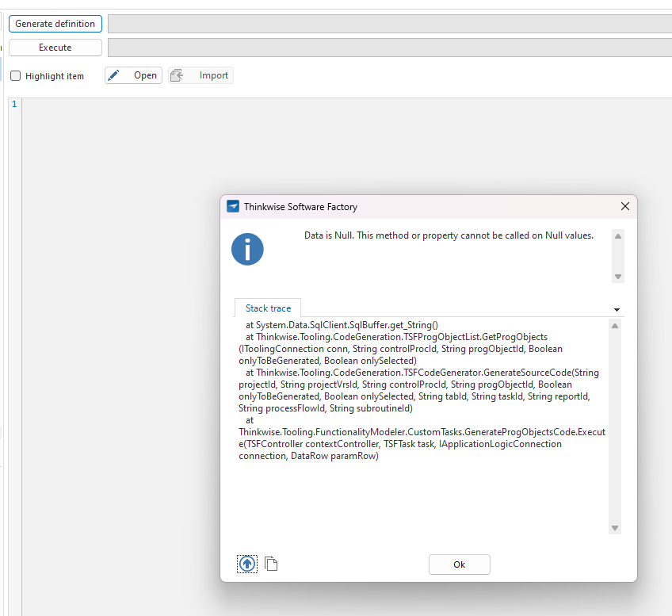The height and width of the screenshot is (616, 672).
Task: Click the blue info icon in the dialog
Action: click(x=247, y=249)
